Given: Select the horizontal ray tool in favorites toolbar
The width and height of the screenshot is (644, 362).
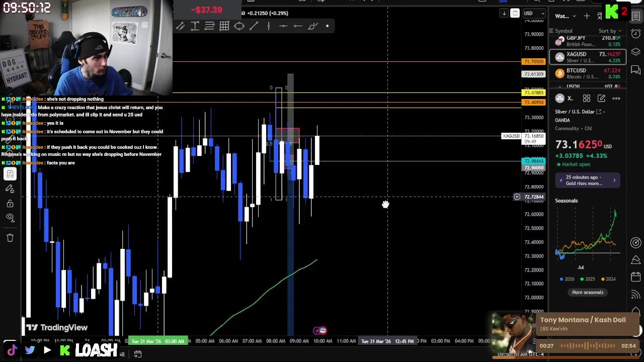Looking at the screenshot, I should 298,26.
